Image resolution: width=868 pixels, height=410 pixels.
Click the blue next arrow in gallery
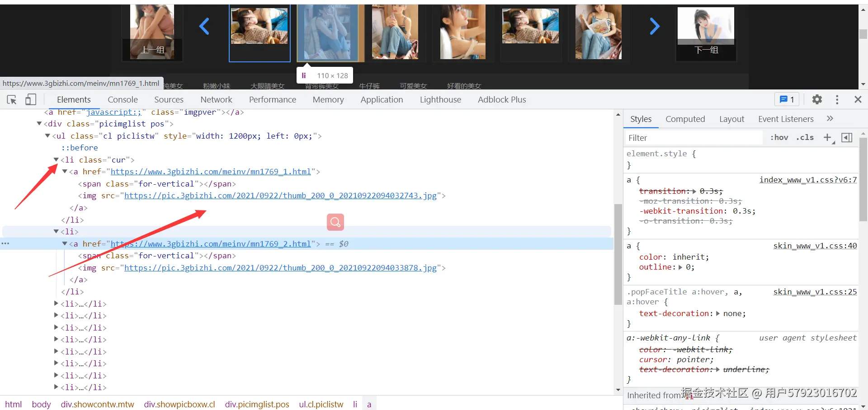(x=655, y=26)
